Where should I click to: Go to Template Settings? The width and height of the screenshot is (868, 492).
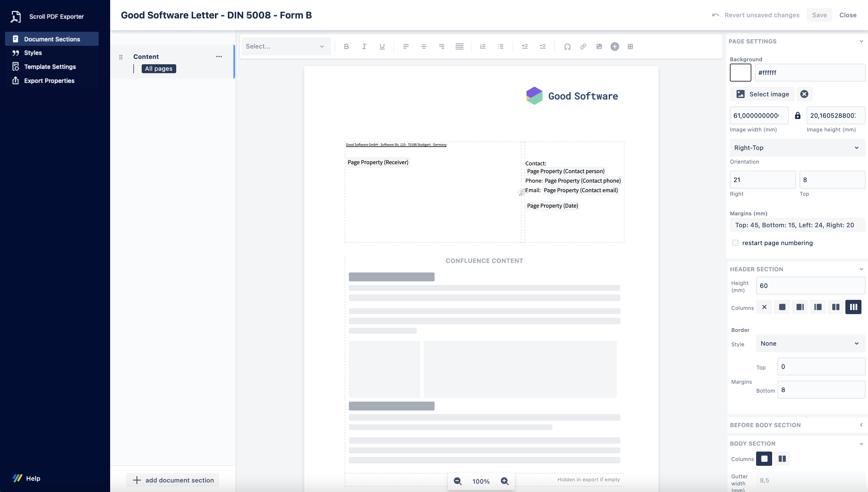50,67
